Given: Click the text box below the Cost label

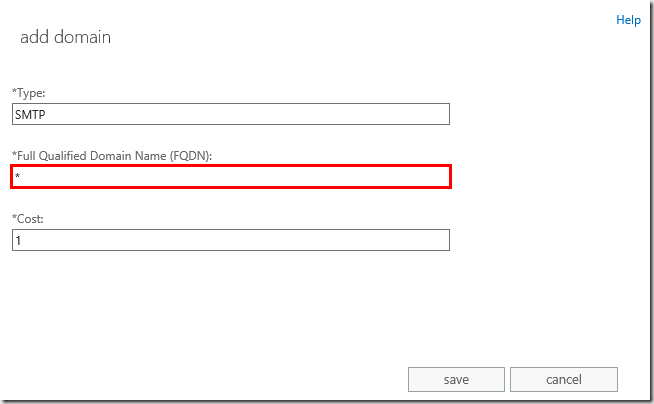Looking at the screenshot, I should (231, 240).
